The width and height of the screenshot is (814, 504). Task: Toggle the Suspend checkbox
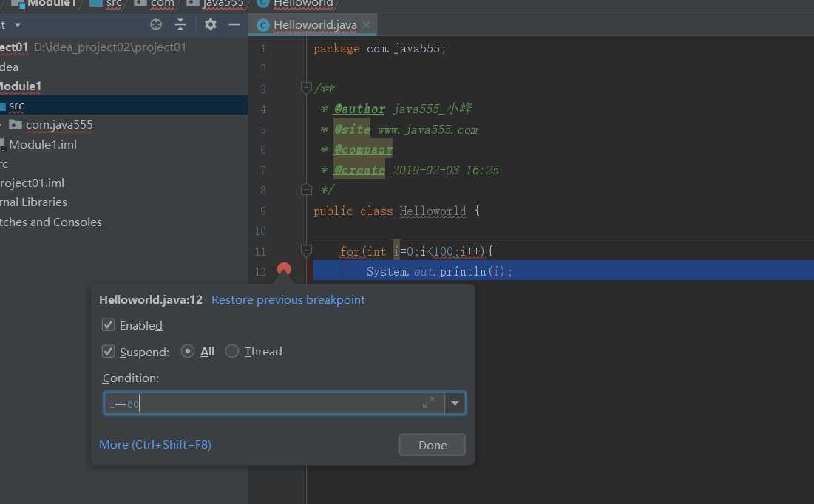click(108, 352)
